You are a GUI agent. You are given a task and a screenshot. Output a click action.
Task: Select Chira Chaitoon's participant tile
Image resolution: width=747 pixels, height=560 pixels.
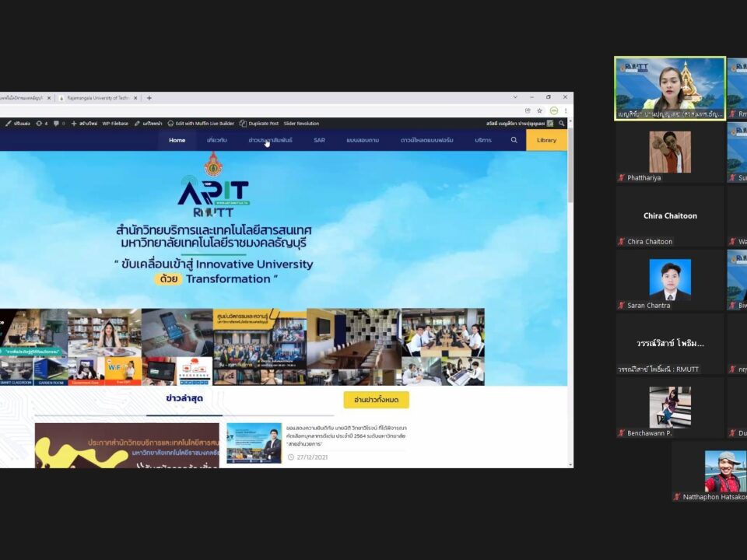point(670,216)
